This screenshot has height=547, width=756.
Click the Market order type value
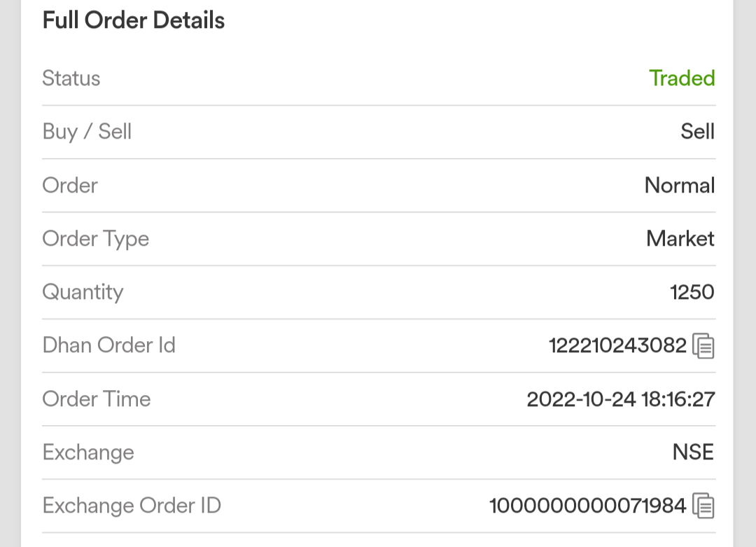pos(680,239)
